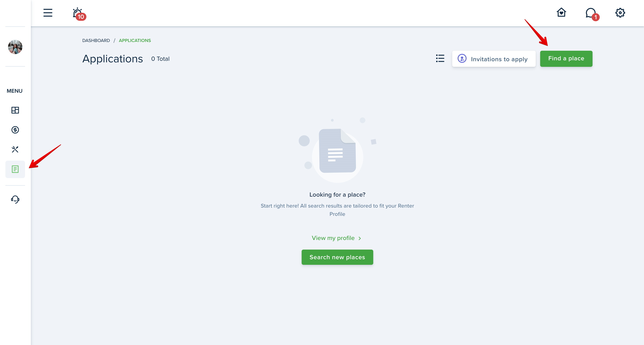Click the Search new places button
Image resolution: width=644 pixels, height=345 pixels.
(x=337, y=257)
